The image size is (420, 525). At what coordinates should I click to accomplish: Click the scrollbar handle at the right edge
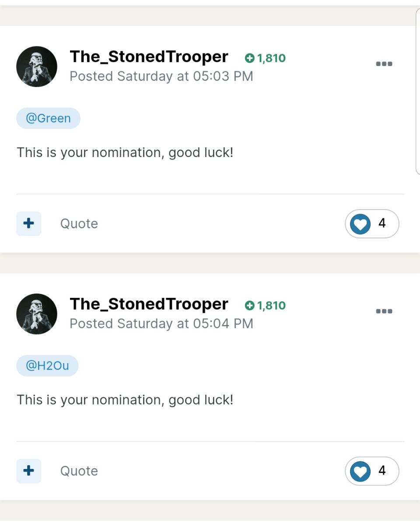[x=418, y=91]
